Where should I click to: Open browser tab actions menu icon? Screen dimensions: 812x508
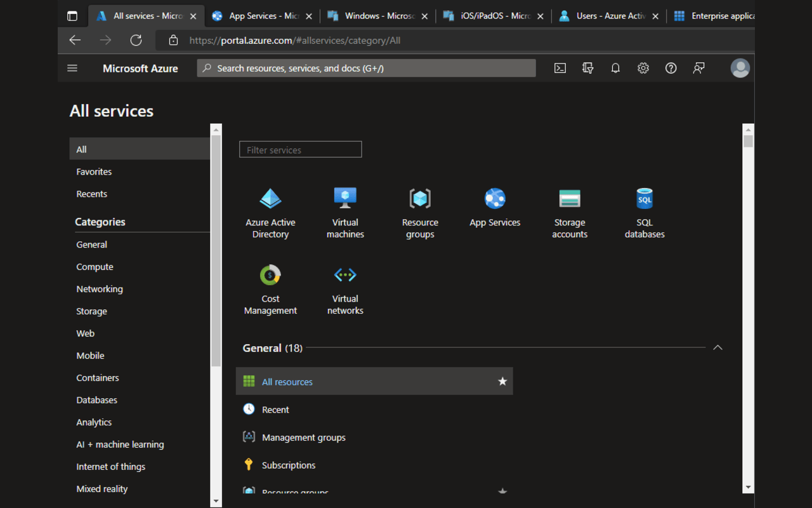(72, 16)
